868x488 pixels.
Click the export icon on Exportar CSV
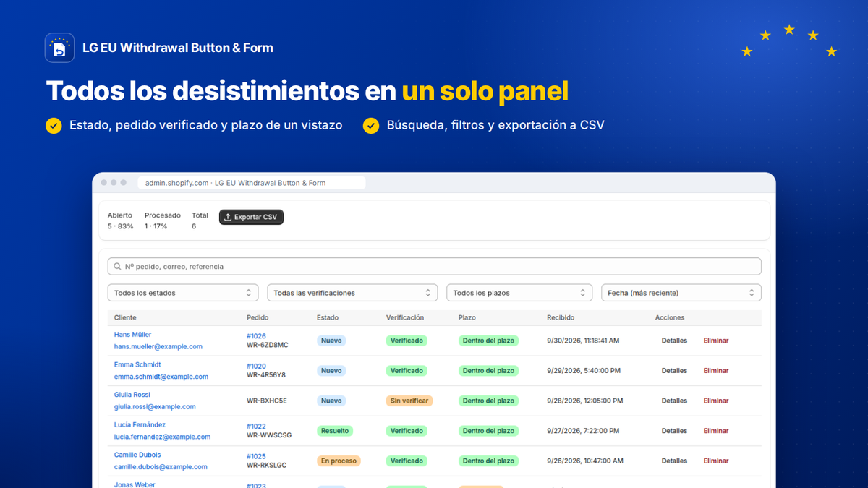tap(228, 217)
